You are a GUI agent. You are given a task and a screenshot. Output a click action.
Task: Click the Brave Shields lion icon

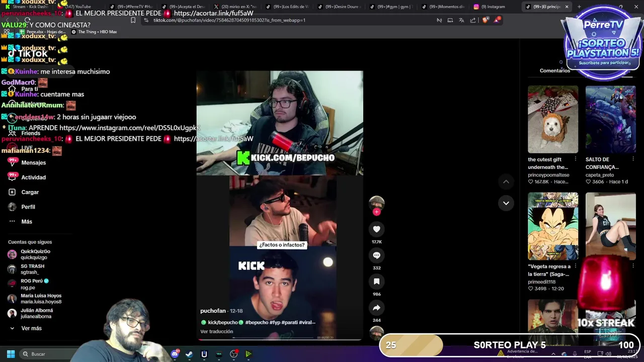485,20
